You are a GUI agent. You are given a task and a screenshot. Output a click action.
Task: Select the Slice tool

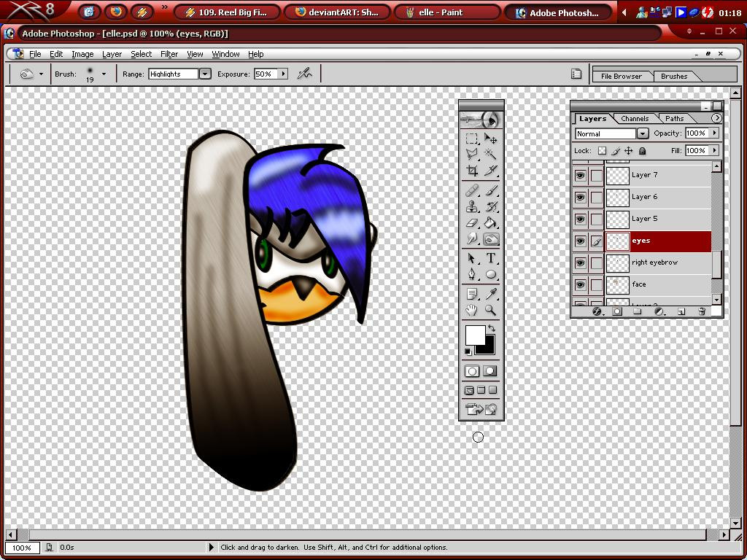pyautogui.click(x=491, y=171)
